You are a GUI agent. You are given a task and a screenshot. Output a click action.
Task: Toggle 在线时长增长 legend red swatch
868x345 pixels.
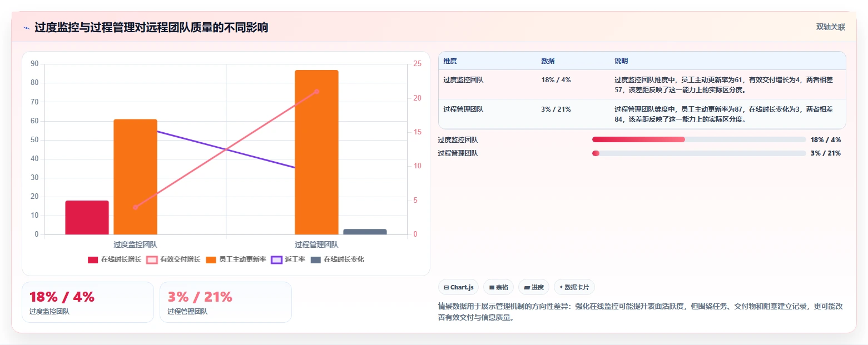(93, 260)
